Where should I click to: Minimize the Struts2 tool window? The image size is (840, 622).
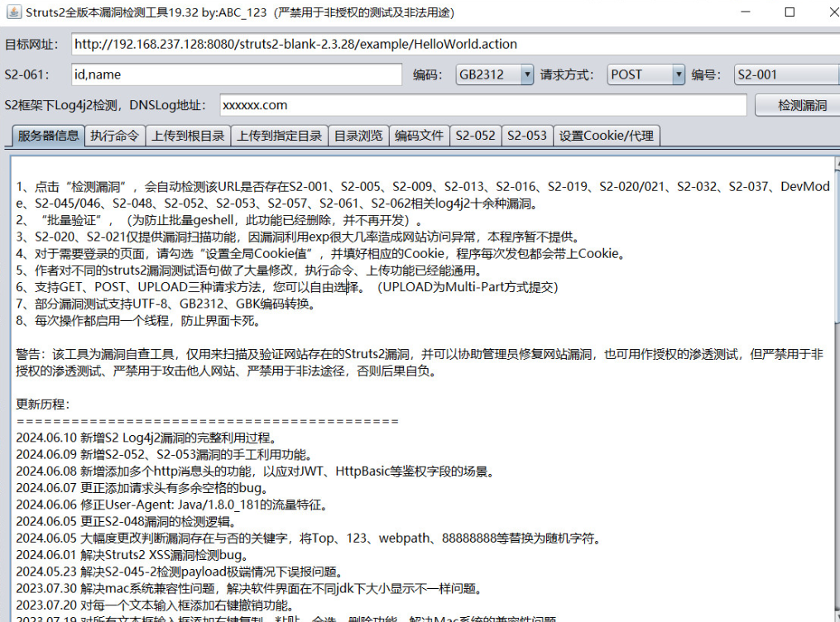click(745, 12)
